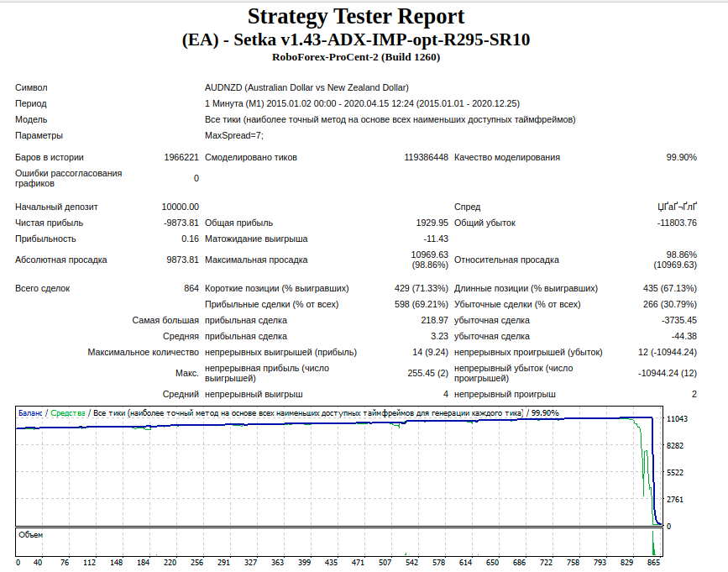Click the '8282' value on the chart axis
Image resolution: width=728 pixels, height=572 pixels.
675,446
